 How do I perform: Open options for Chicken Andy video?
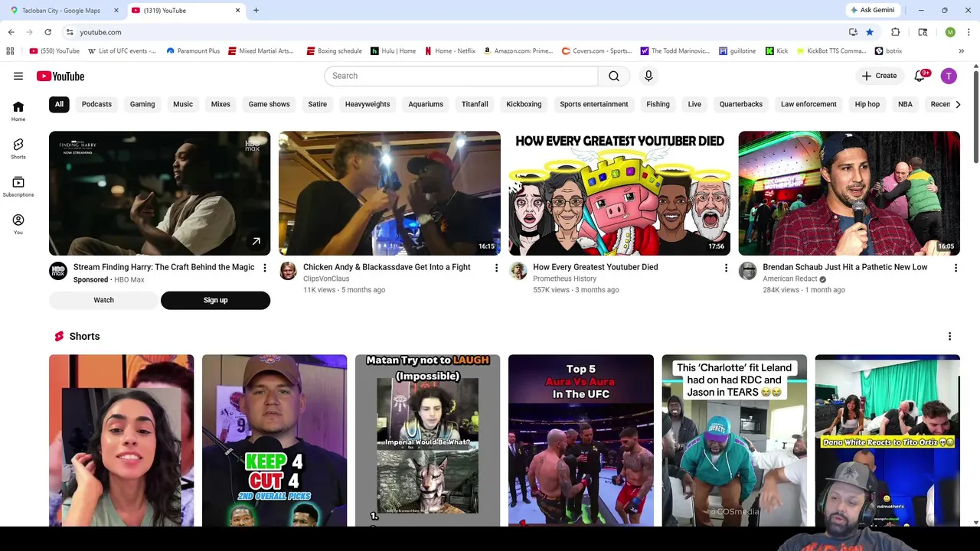point(496,268)
